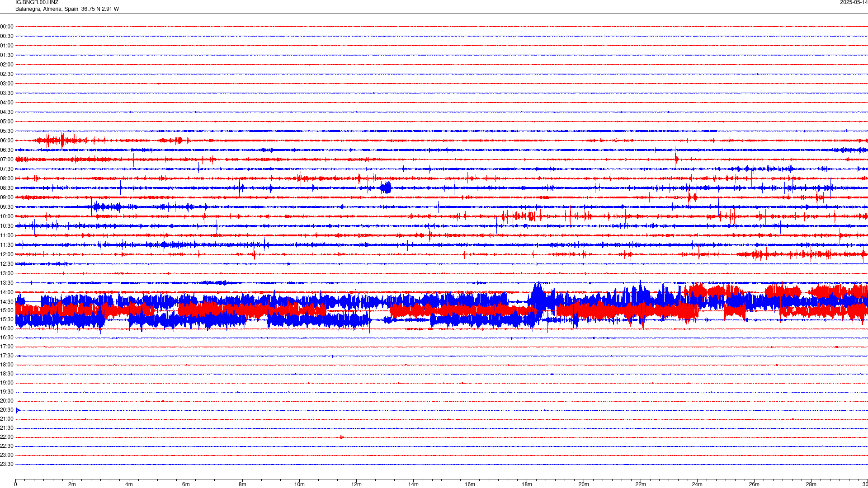
Task: Click the 8m tick on the time axis
Action: [x=242, y=484]
